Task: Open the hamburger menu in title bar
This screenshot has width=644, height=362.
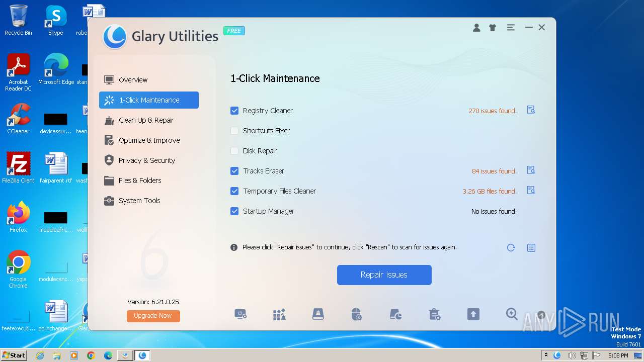Action: 511,28
